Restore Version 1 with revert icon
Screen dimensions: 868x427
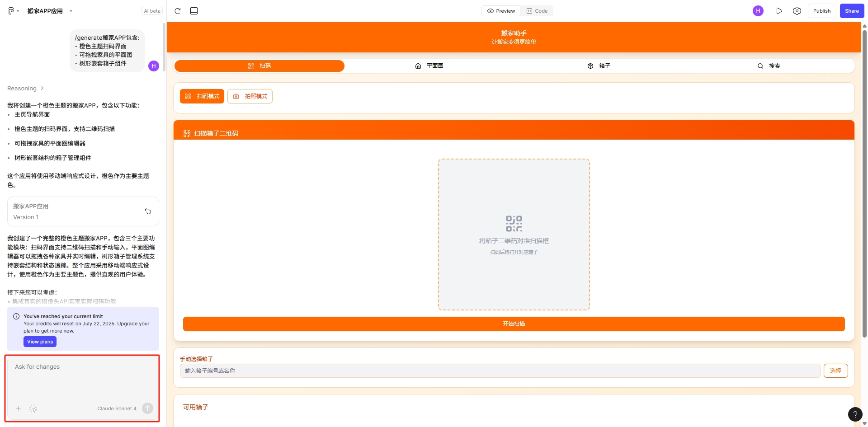pyautogui.click(x=148, y=211)
